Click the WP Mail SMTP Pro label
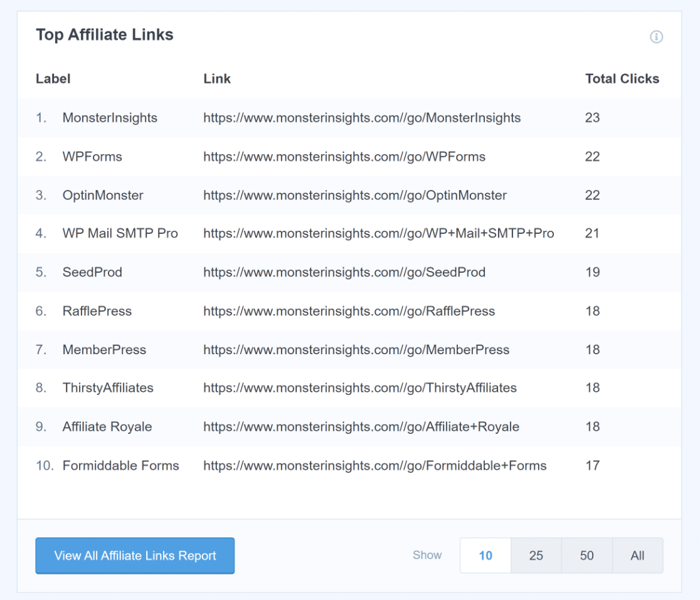The height and width of the screenshot is (600, 700). point(120,233)
